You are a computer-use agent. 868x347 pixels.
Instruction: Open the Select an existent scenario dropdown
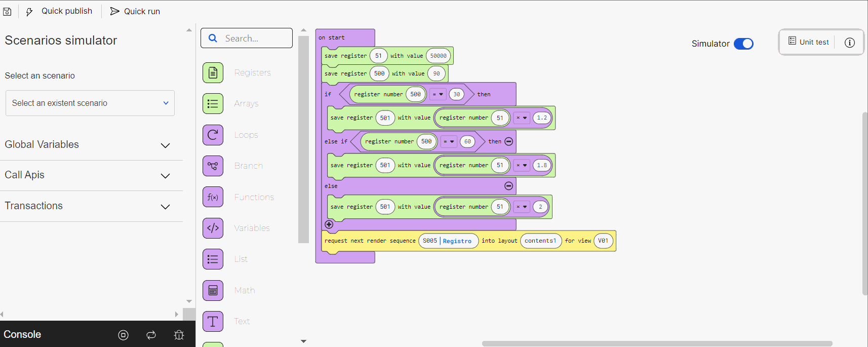(90, 103)
